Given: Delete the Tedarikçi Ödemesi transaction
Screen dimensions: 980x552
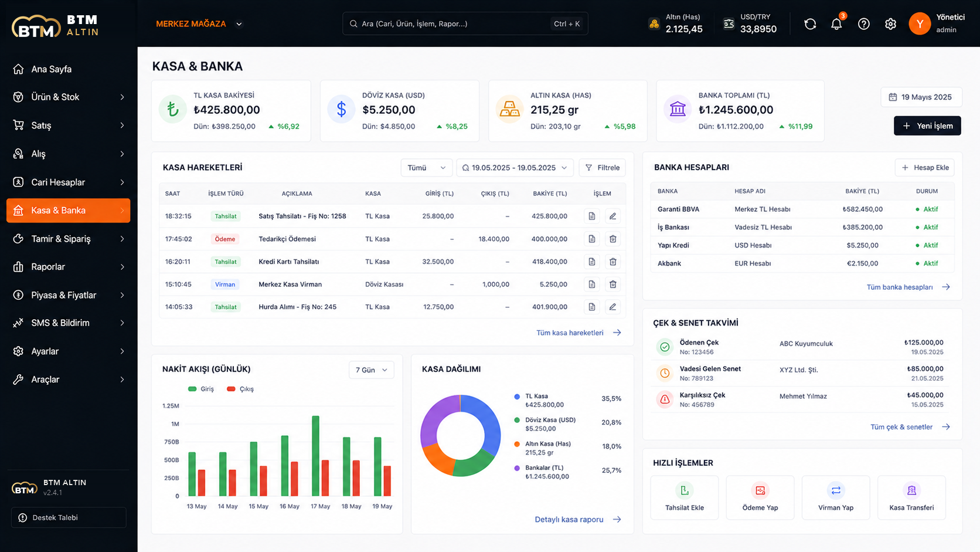Looking at the screenshot, I should pos(612,239).
